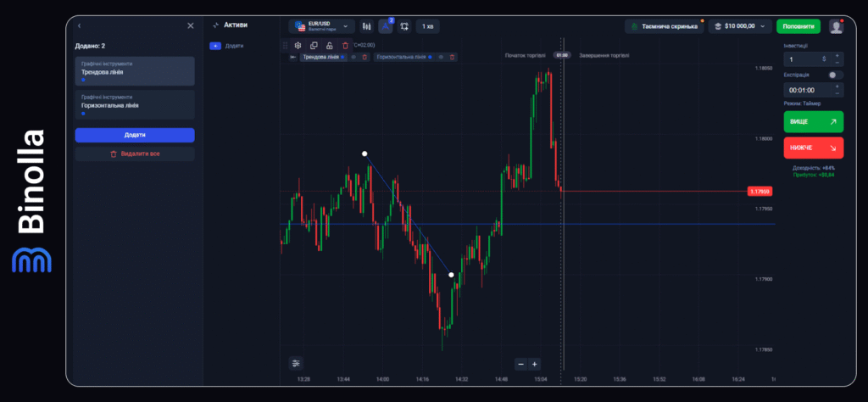This screenshot has width=868, height=402.
Task: Toggle the Експірація switch
Action: 836,75
